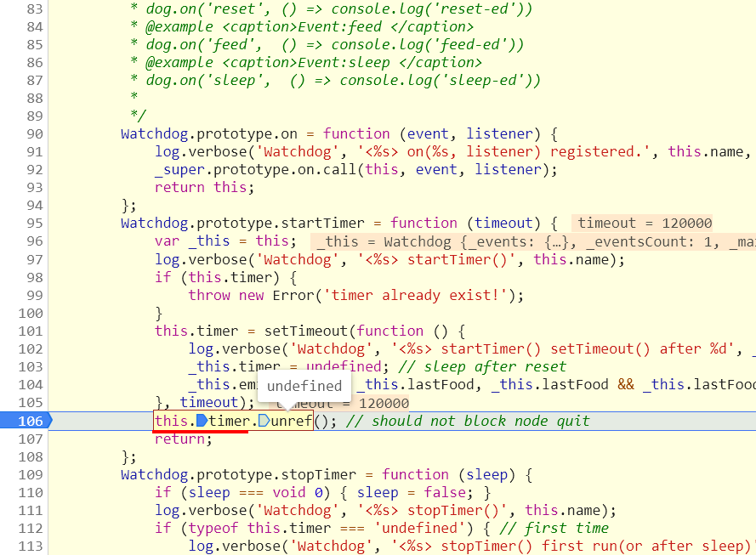Click '_super' on line 92
Image resolution: width=756 pixels, height=555 pixels.
coord(179,170)
